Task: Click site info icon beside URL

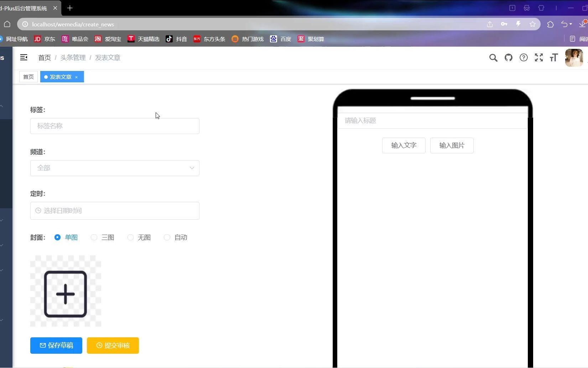Action: tap(25, 24)
